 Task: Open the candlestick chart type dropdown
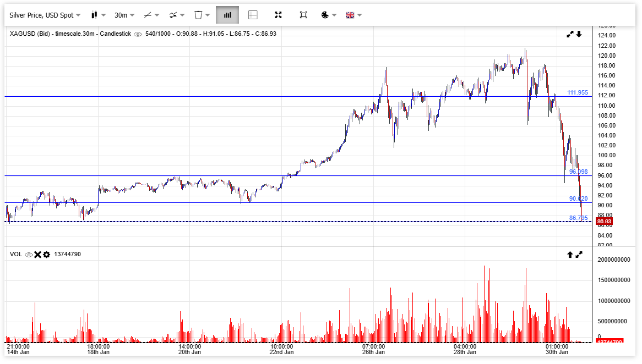click(x=98, y=15)
